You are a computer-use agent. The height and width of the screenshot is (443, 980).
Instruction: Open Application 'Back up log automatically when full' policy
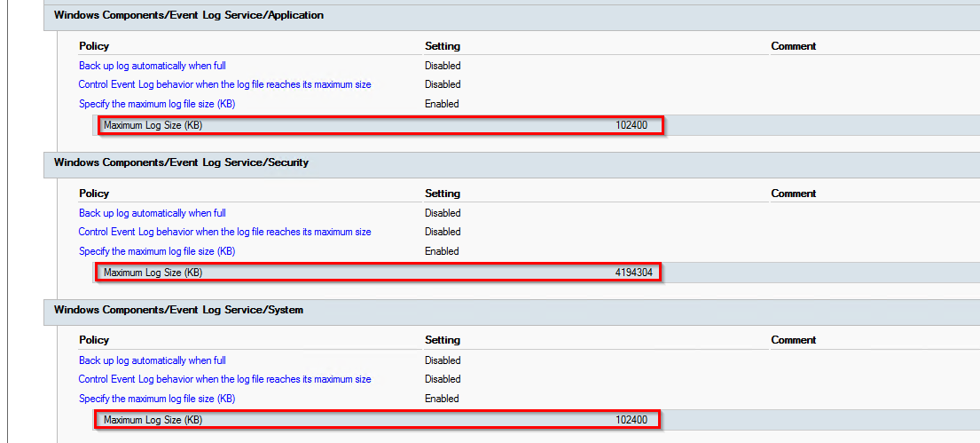click(153, 66)
